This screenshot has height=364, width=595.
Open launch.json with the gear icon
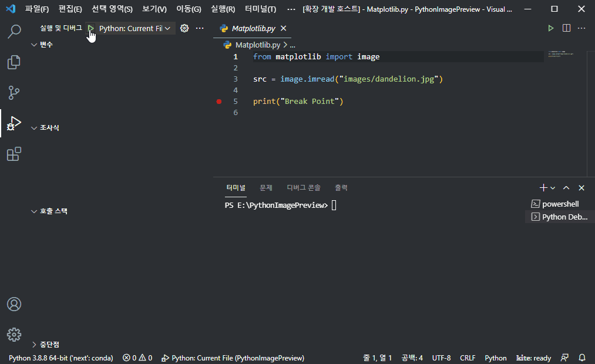[x=184, y=28]
